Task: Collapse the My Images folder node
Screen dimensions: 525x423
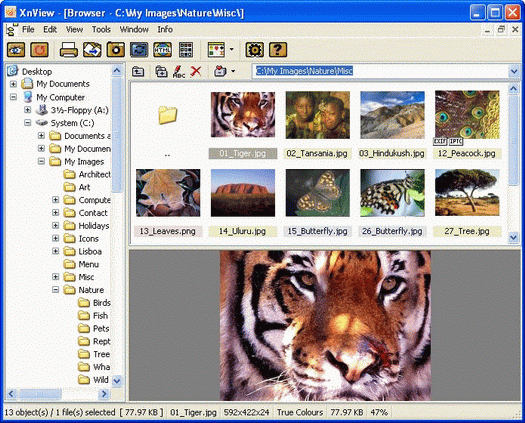Action: (41, 161)
